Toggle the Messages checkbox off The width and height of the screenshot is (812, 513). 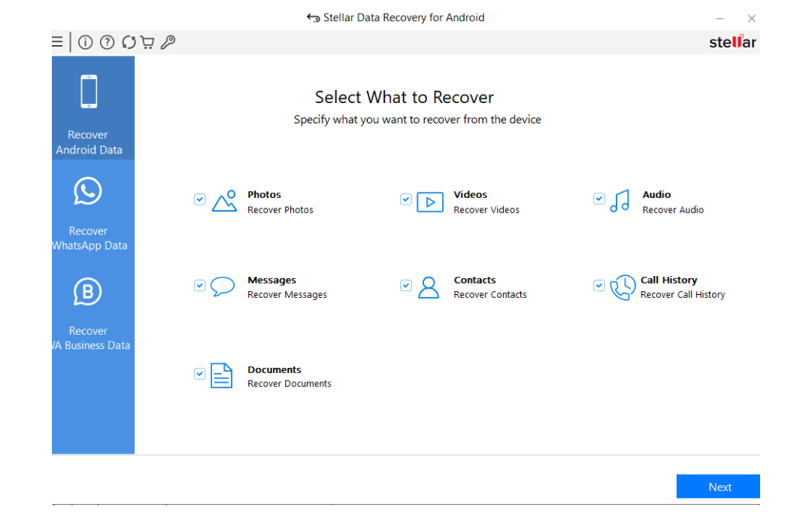[x=199, y=285]
